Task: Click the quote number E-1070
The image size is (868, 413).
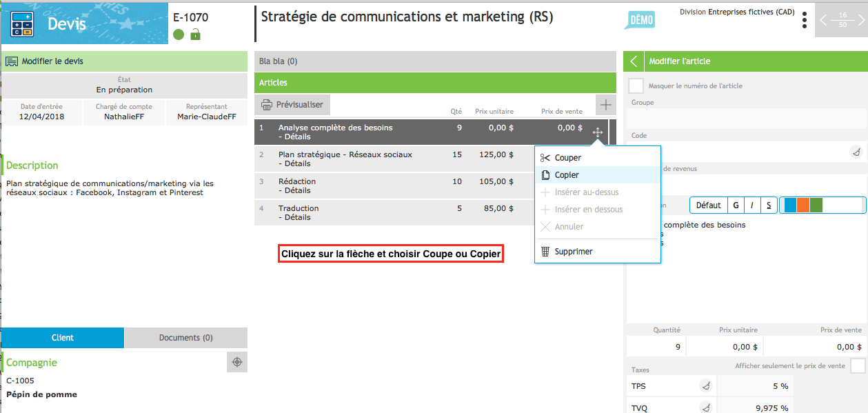Action: tap(190, 17)
